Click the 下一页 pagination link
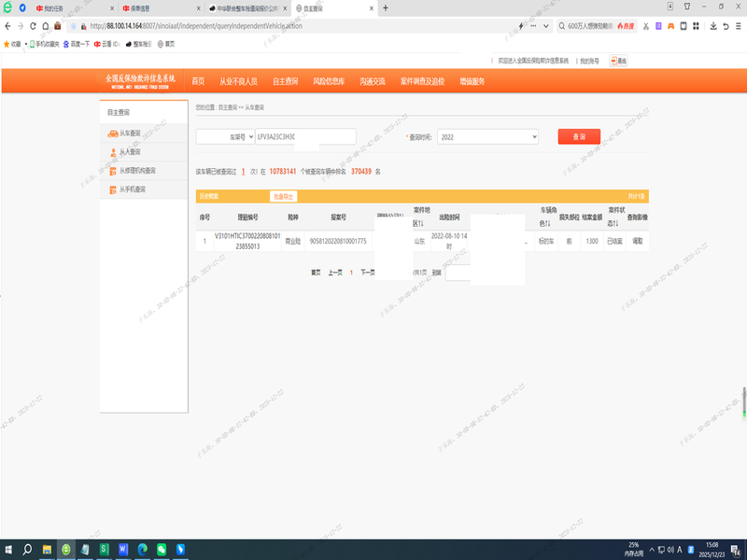 pyautogui.click(x=367, y=273)
